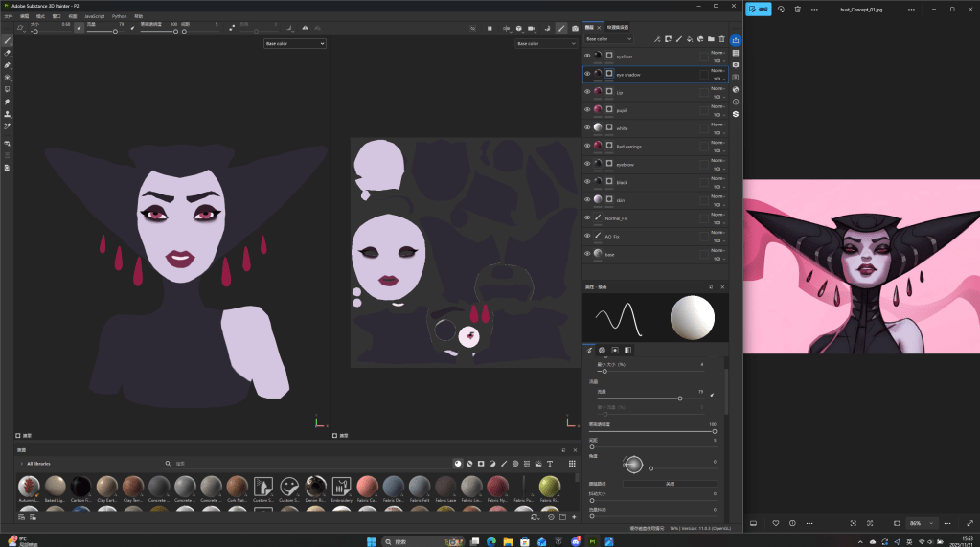The height and width of the screenshot is (547, 980).
Task: Click the add paint layer brush icon
Action: pyautogui.click(x=678, y=39)
